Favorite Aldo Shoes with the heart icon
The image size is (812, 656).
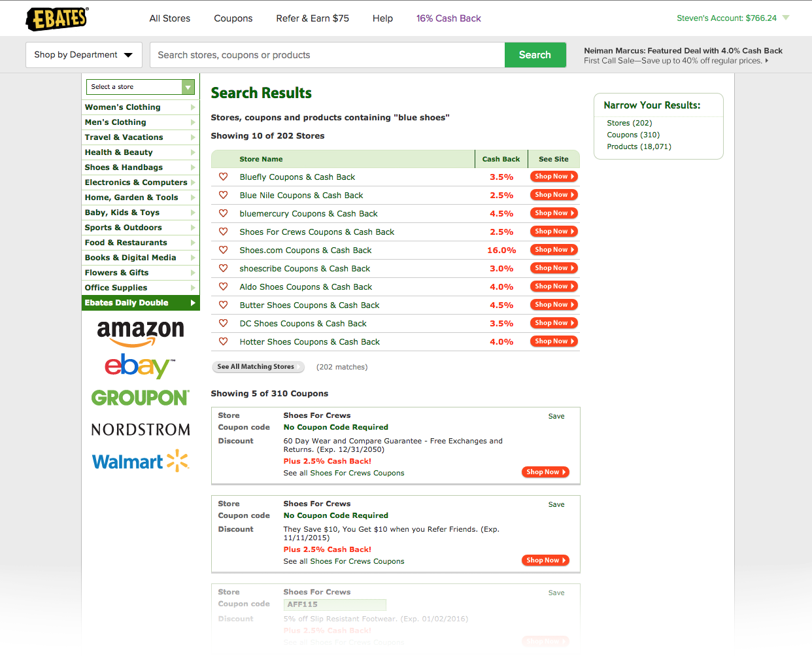[223, 286]
